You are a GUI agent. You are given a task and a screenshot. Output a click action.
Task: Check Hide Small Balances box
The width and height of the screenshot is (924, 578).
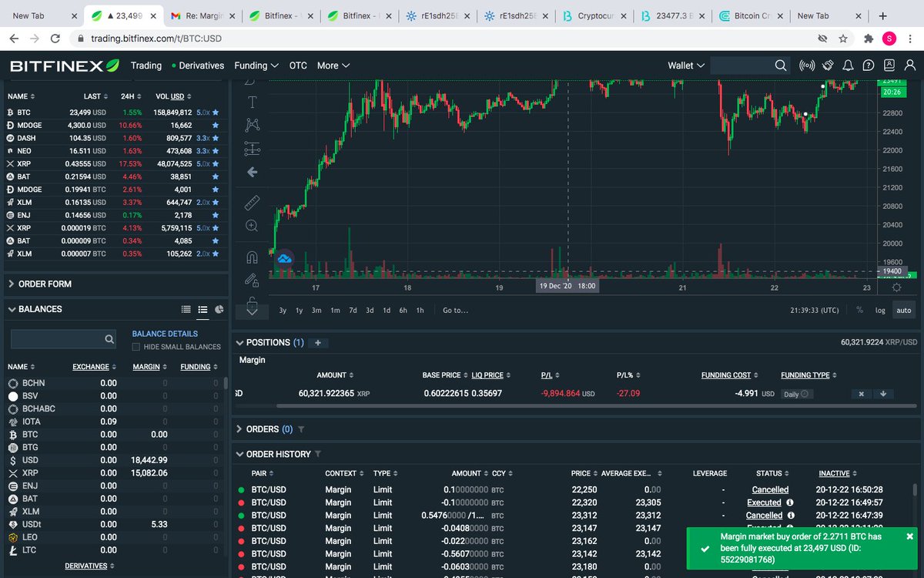[136, 347]
